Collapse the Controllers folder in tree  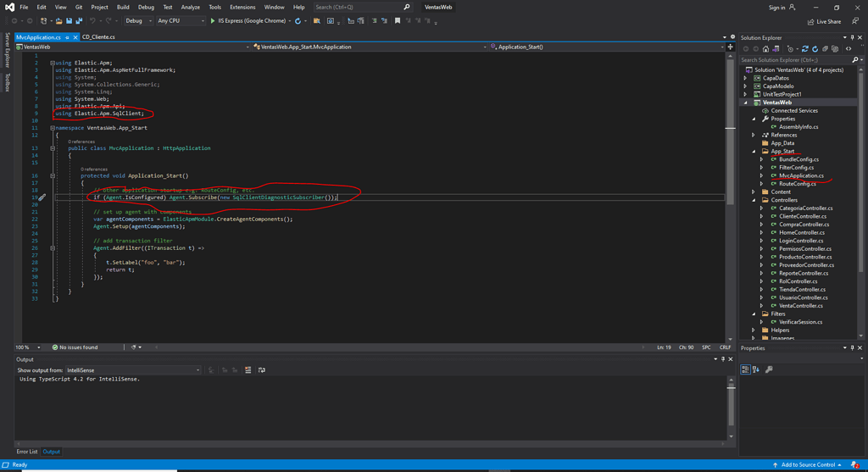click(x=754, y=200)
